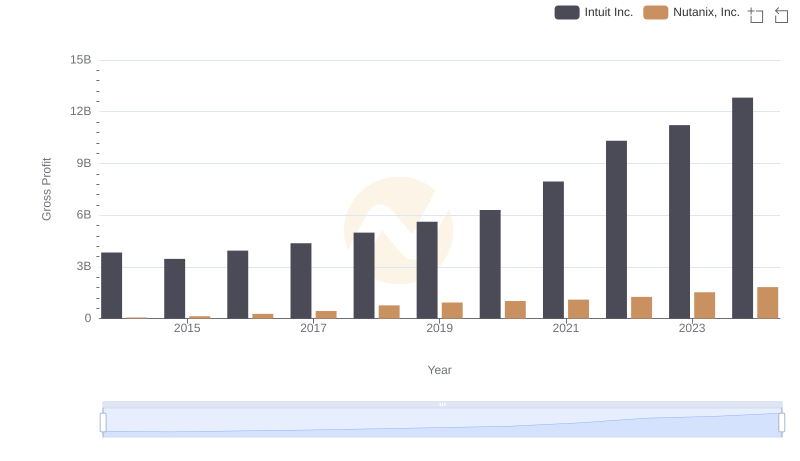Click the 2017 x-axis label
This screenshot has width=800, height=461.
tap(313, 328)
